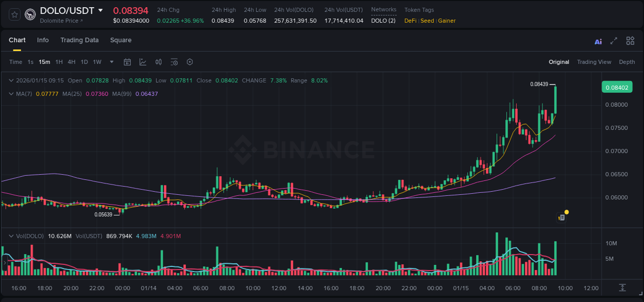Open the AI analysis feature

coord(598,41)
